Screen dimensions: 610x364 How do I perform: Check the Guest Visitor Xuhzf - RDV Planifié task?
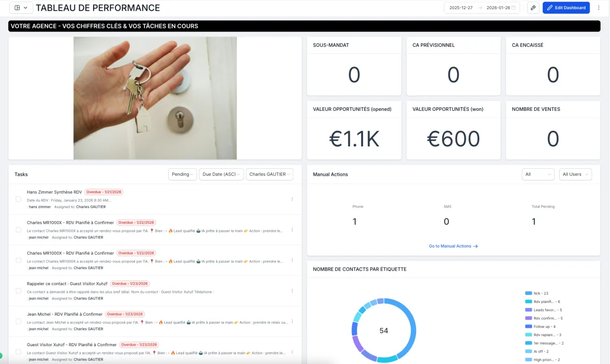18,352
